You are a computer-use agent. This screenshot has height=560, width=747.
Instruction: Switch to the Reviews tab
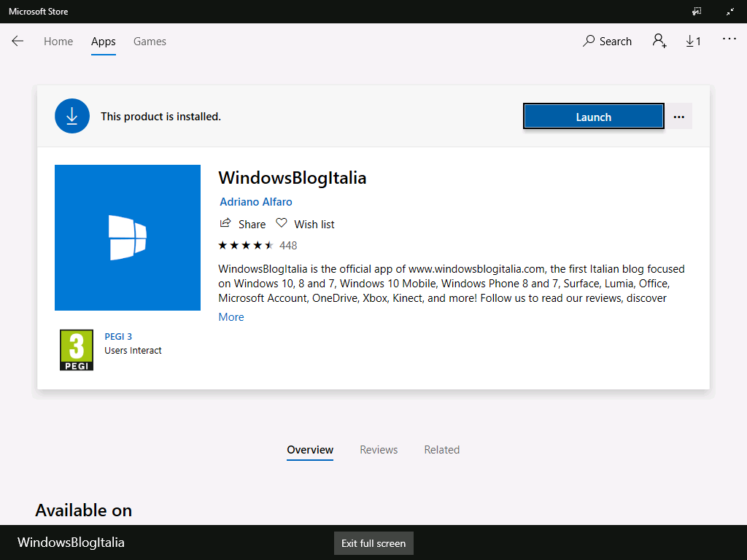[379, 450]
